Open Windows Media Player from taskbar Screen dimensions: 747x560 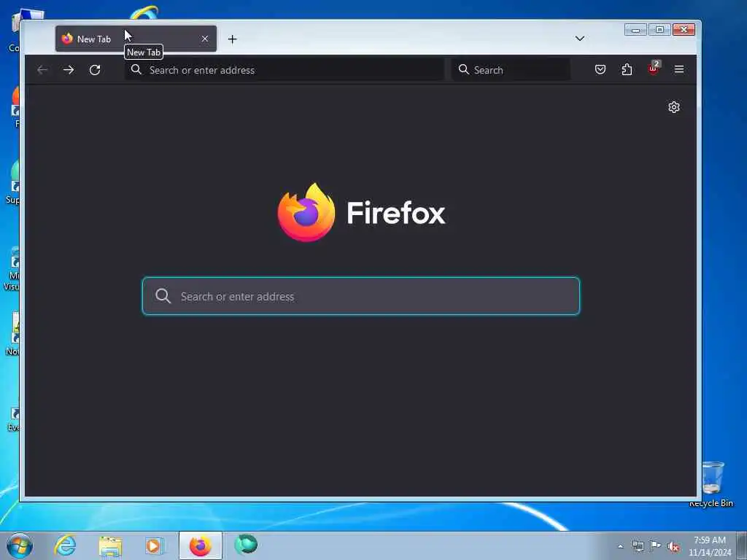(155, 545)
